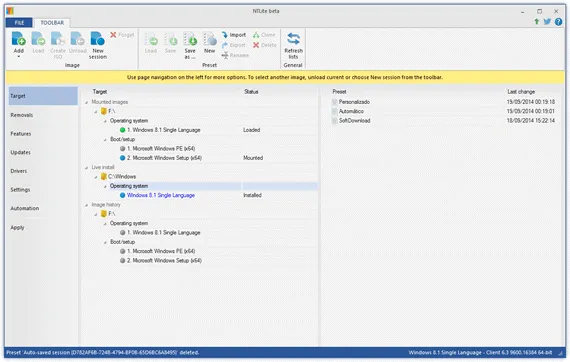Click the Refresh lists icon

click(x=293, y=39)
